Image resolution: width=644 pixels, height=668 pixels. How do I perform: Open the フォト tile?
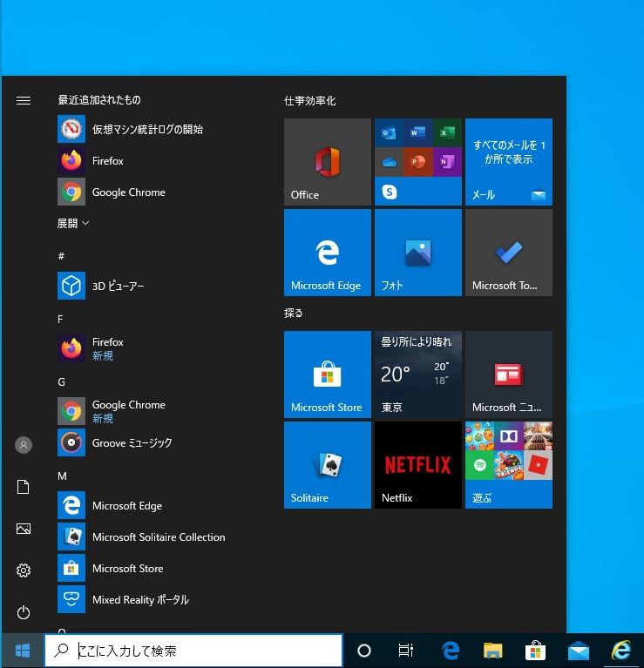click(x=418, y=253)
